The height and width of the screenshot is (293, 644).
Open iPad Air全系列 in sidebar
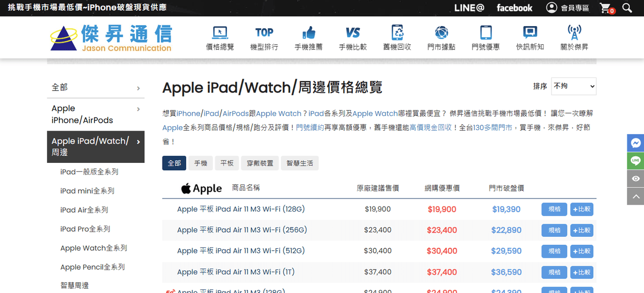[84, 210]
